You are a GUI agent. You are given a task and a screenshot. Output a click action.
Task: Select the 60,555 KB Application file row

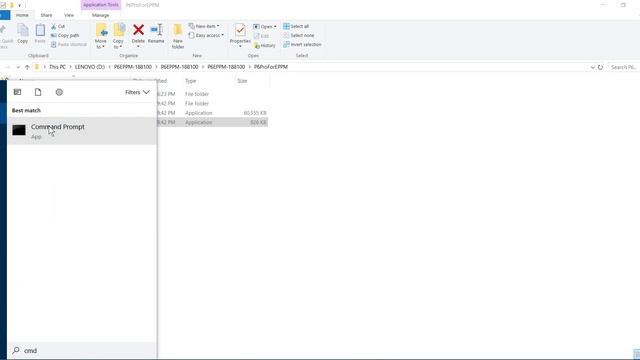pos(213,113)
